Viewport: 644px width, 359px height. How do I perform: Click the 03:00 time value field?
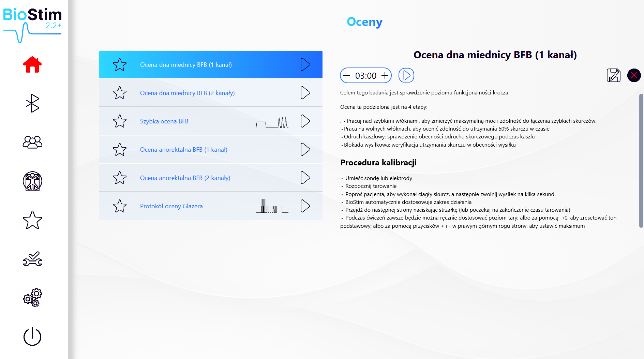pos(366,76)
